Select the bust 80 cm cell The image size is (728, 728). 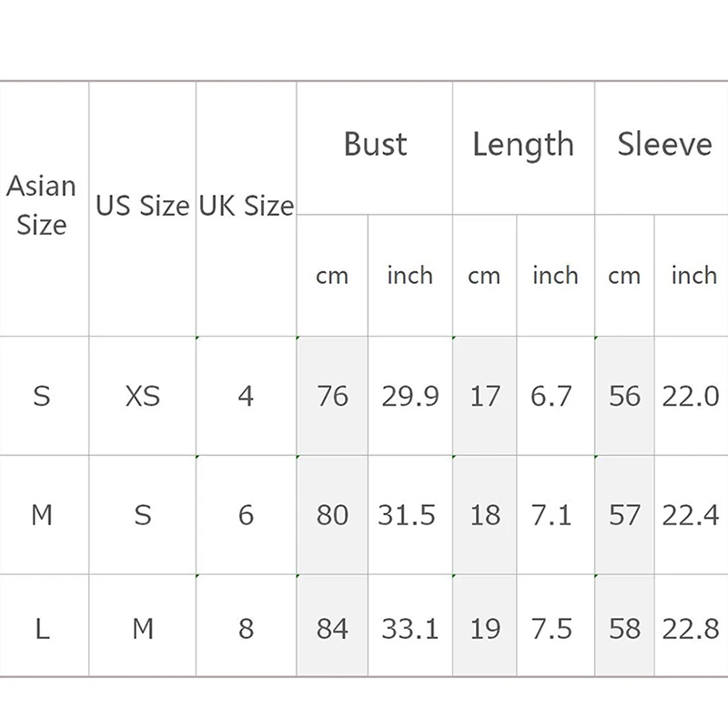[x=332, y=515]
